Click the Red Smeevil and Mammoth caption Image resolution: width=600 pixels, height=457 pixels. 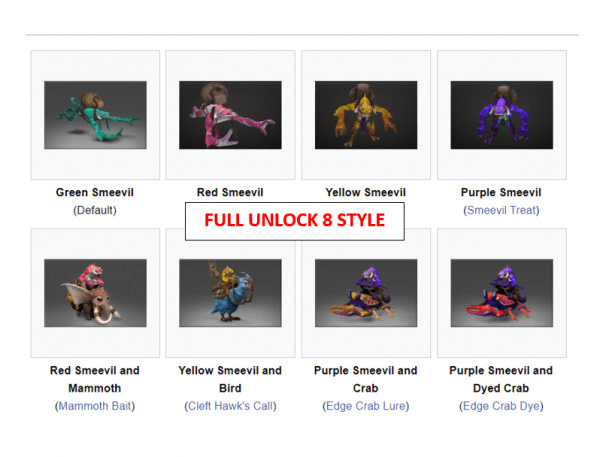pos(95,379)
